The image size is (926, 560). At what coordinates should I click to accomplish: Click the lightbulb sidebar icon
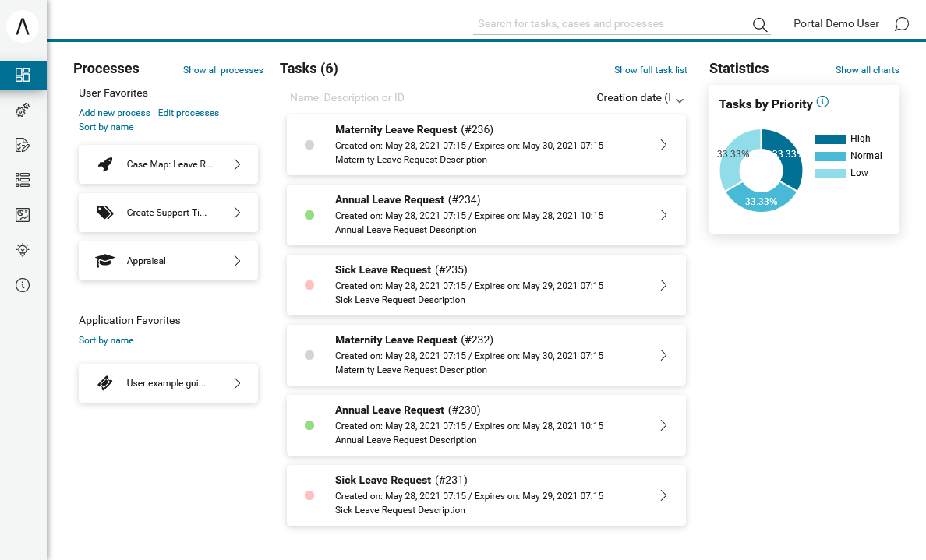(x=23, y=249)
